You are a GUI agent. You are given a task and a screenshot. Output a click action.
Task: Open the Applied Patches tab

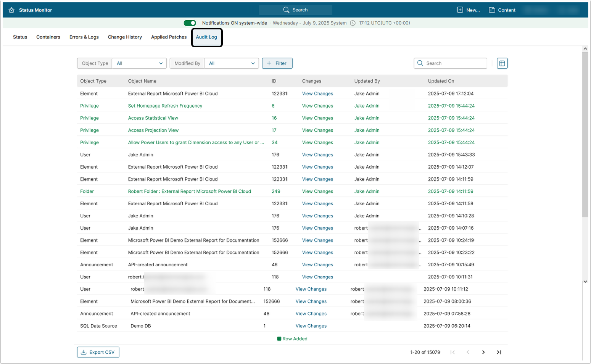pyautogui.click(x=169, y=37)
